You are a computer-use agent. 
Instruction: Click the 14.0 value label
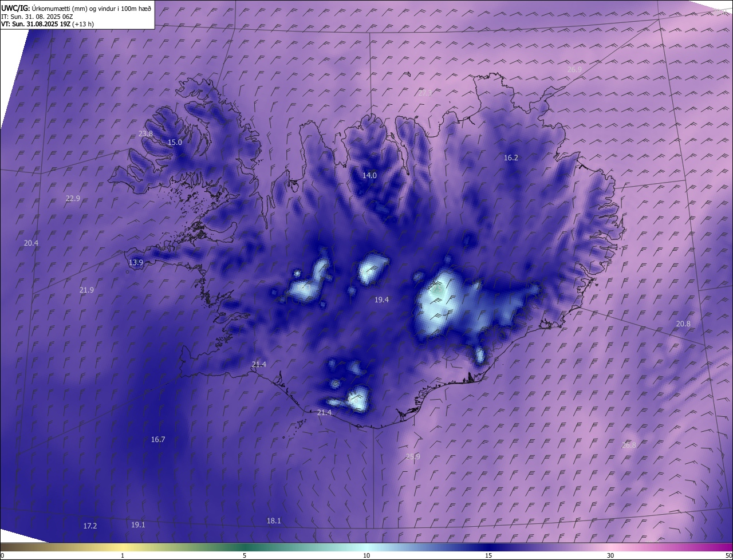369,175
